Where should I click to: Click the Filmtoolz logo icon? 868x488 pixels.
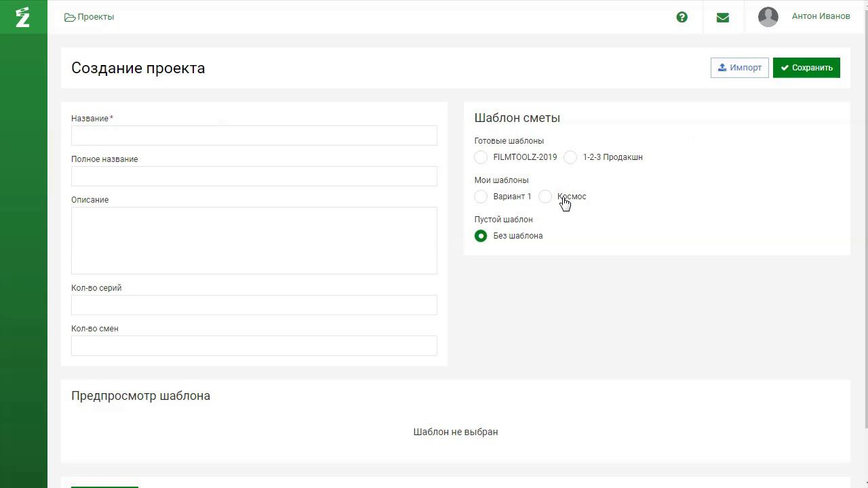pyautogui.click(x=23, y=17)
